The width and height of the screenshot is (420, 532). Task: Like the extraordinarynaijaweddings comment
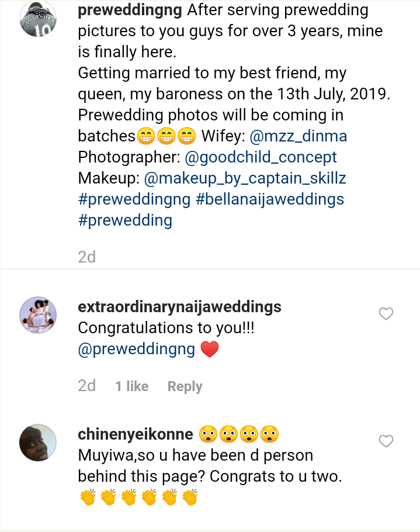[x=386, y=314]
